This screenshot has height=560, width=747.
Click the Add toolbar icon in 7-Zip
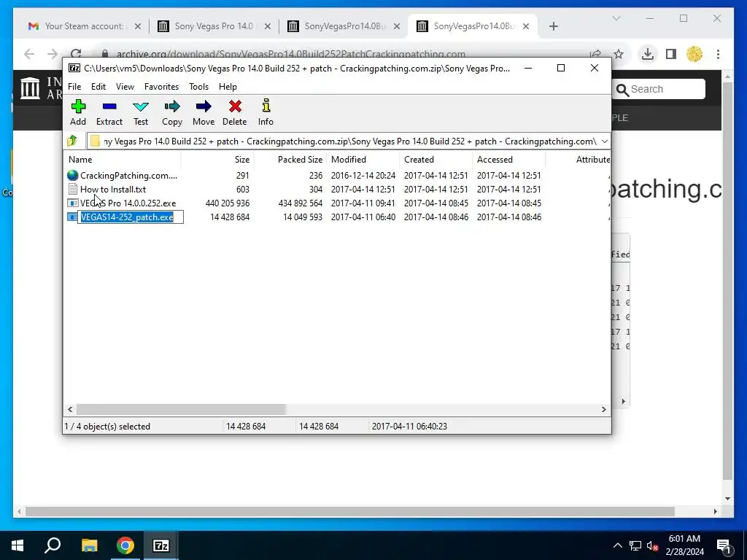pyautogui.click(x=78, y=106)
